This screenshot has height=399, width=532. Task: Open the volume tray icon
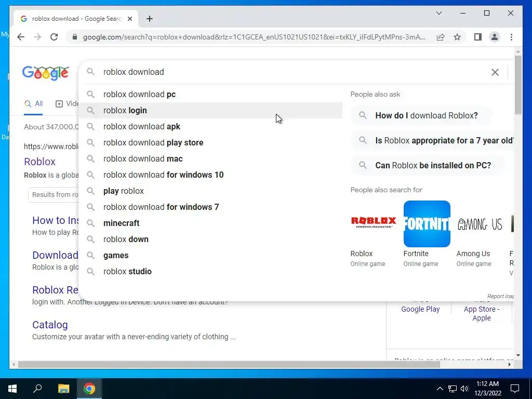464,389
